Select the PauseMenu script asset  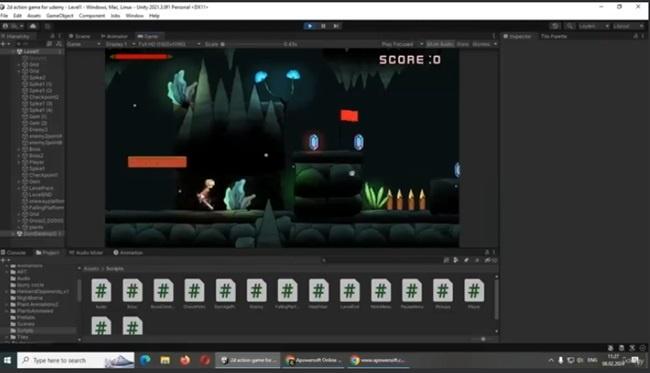[412, 294]
